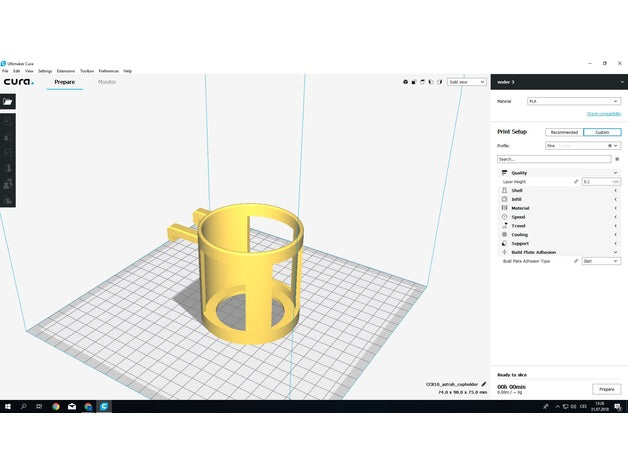Image resolution: width=628 pixels, height=472 pixels.
Task: Open file with the folder icon
Action: [x=8, y=102]
